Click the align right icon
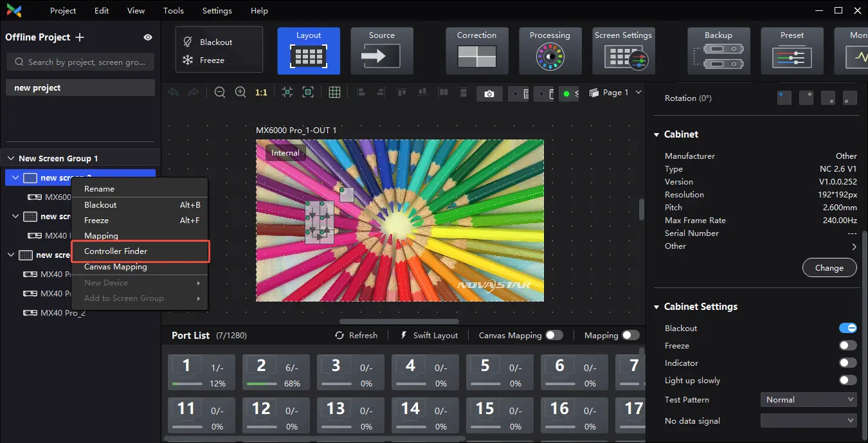868x443 pixels. point(381,93)
